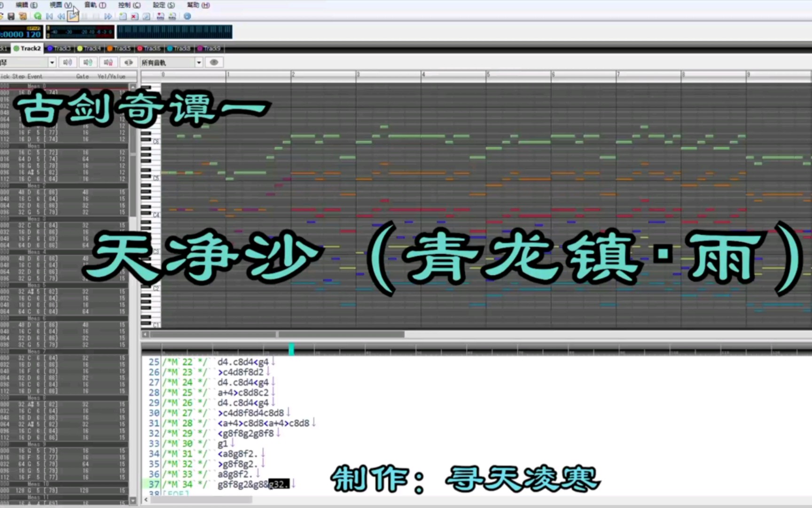The width and height of the screenshot is (812, 508).
Task: Click the rewind double-arrow icon
Action: pyautogui.click(x=61, y=16)
